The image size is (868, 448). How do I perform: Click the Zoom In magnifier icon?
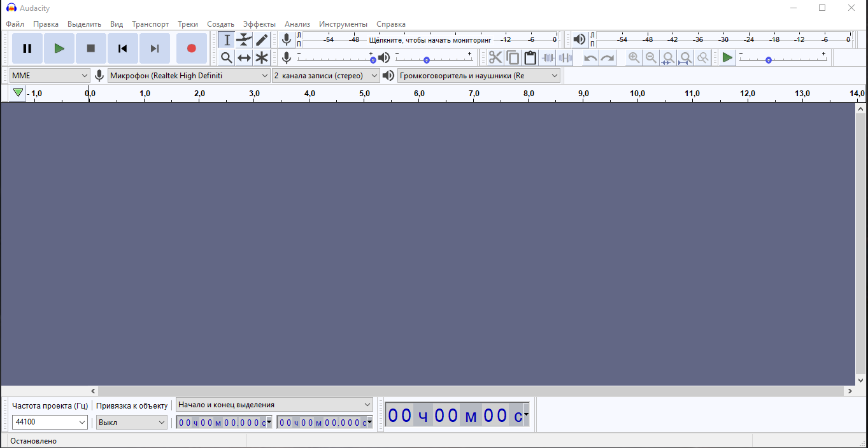[634, 58]
